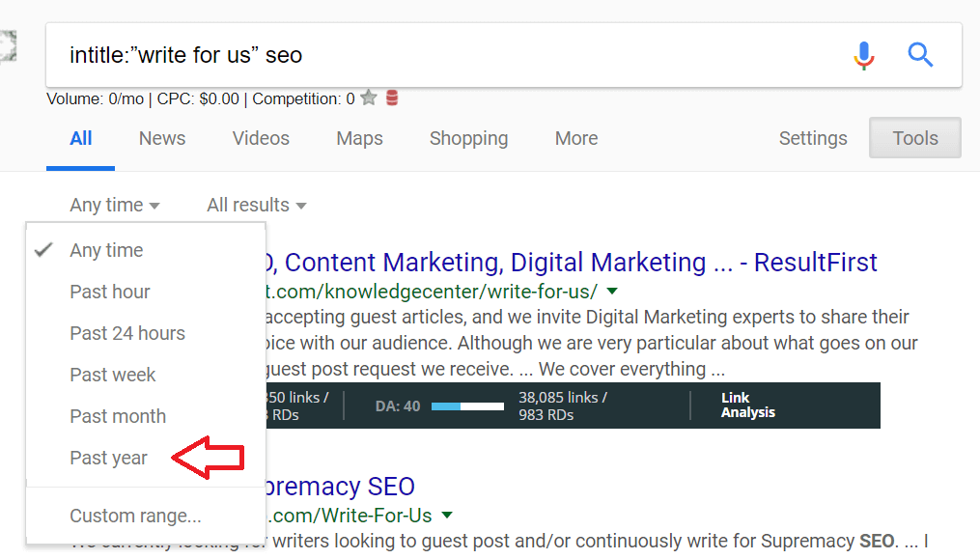Image resolution: width=980 pixels, height=559 pixels.
Task: Open the red Keywords Everywhere database icon
Action: [x=390, y=98]
